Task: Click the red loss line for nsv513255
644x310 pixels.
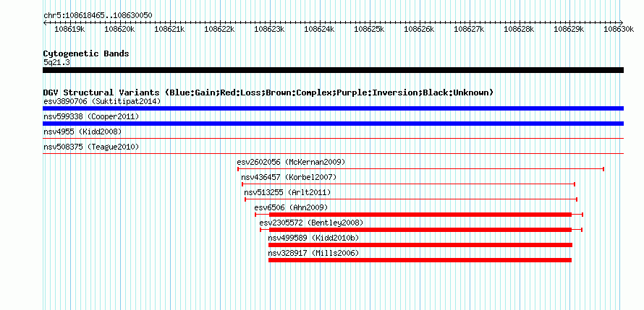Action: pos(411,199)
